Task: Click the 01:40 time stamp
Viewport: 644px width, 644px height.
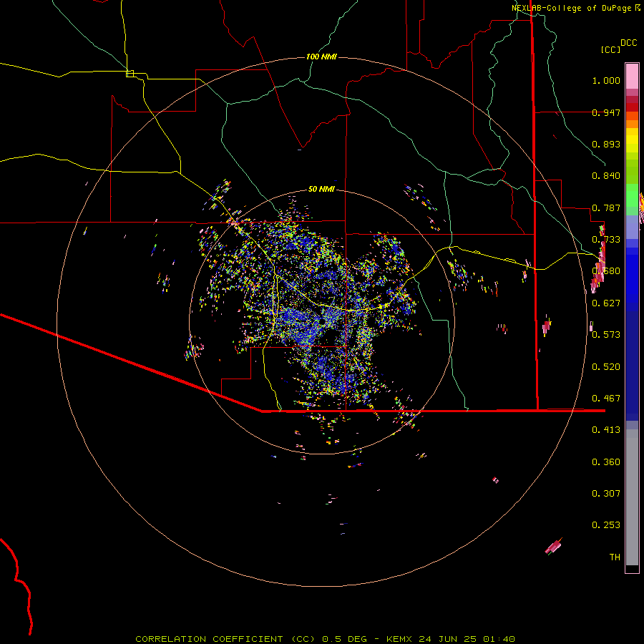Action: [x=499, y=639]
